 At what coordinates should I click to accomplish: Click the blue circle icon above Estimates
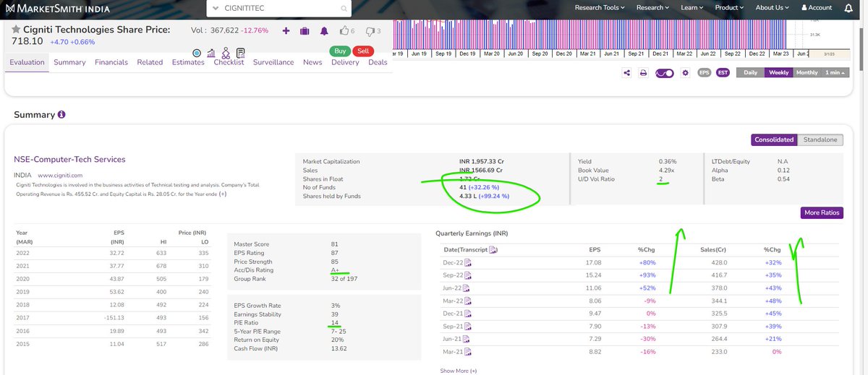tap(197, 53)
